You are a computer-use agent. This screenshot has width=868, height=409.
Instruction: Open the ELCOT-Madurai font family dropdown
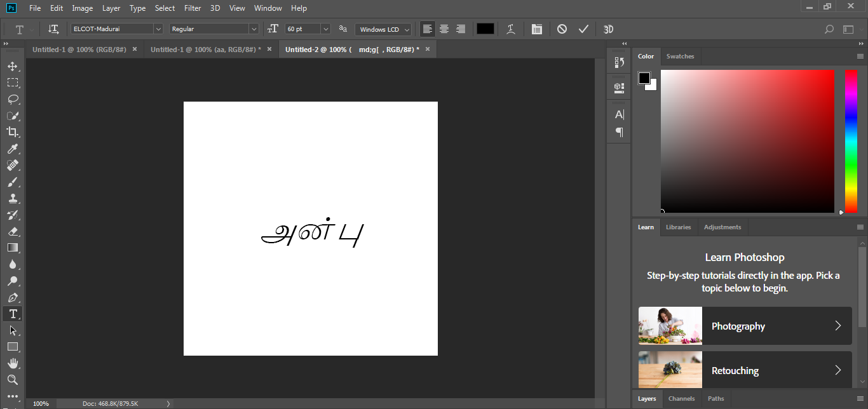[158, 29]
